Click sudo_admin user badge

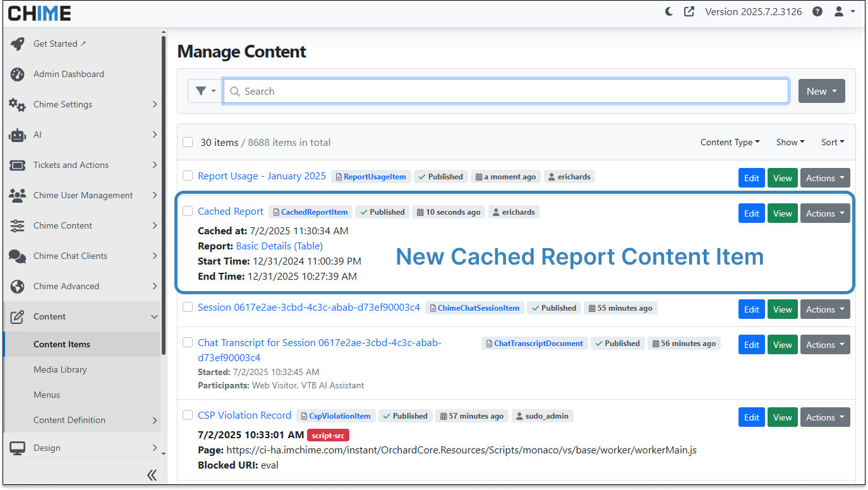click(543, 416)
